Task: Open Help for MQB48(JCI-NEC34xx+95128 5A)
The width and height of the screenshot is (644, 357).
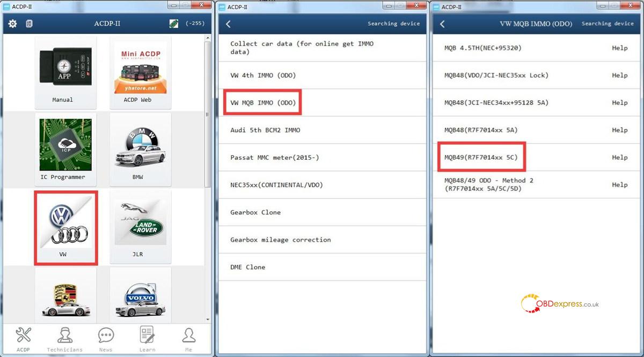Action: click(619, 102)
